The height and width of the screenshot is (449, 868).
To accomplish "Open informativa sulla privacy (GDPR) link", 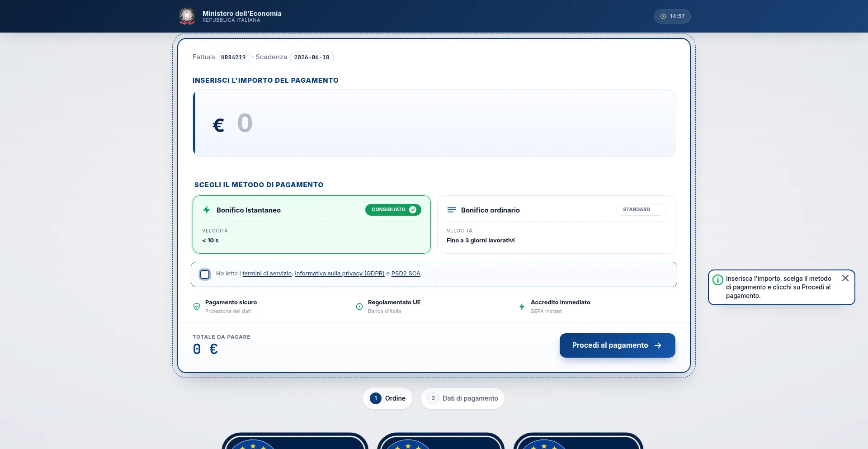I will coord(340,274).
